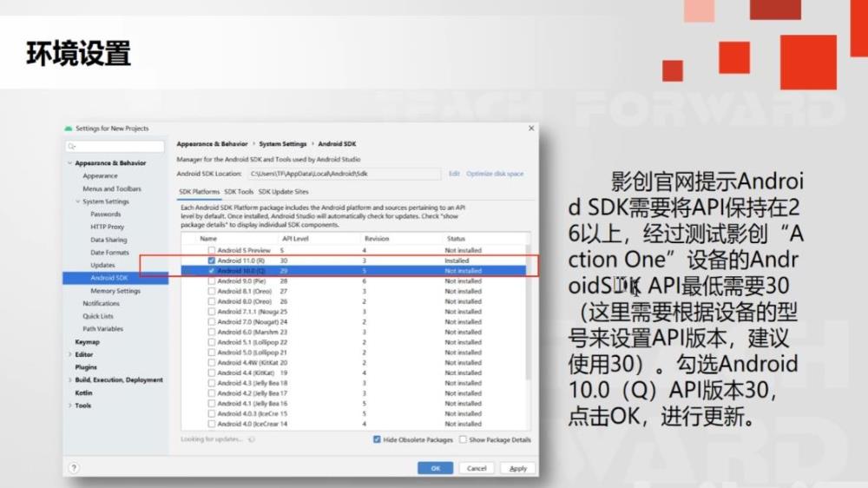Image resolution: width=868 pixels, height=488 pixels.
Task: Click the Optimize disk space link
Action: point(495,174)
